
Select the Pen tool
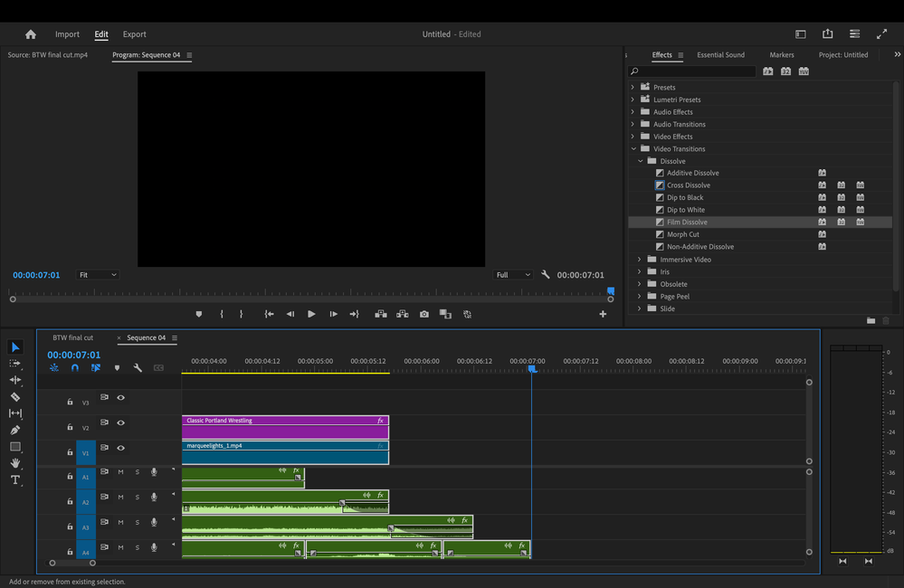coord(15,431)
